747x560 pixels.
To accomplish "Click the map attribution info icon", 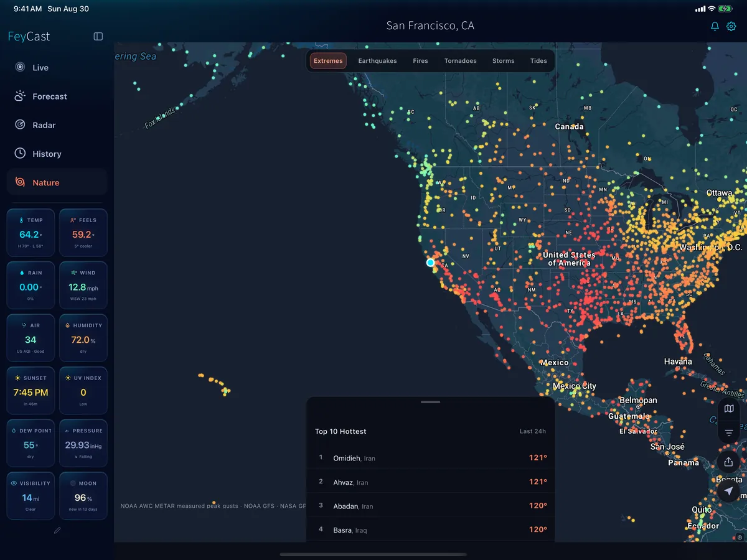I will click(x=740, y=538).
